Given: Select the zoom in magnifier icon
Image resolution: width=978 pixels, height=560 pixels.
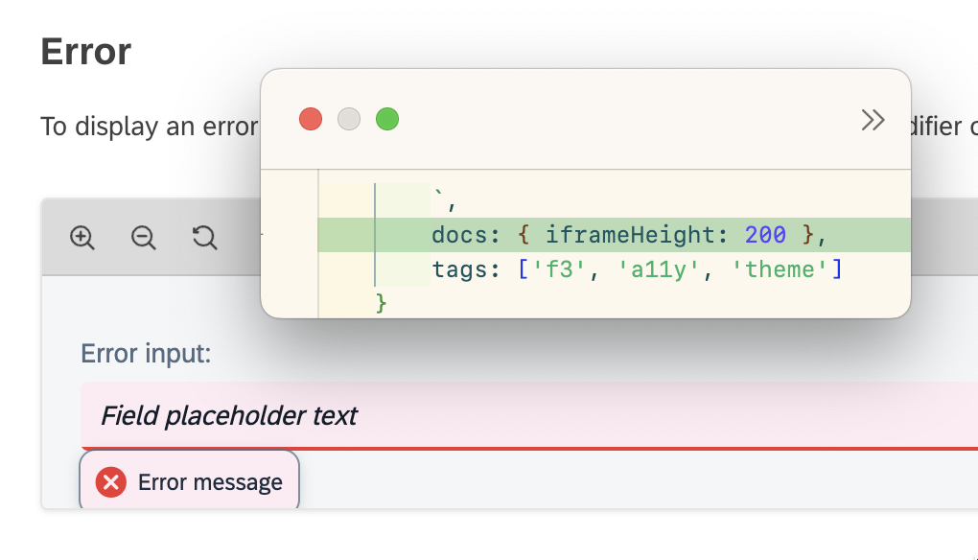Looking at the screenshot, I should point(81,238).
